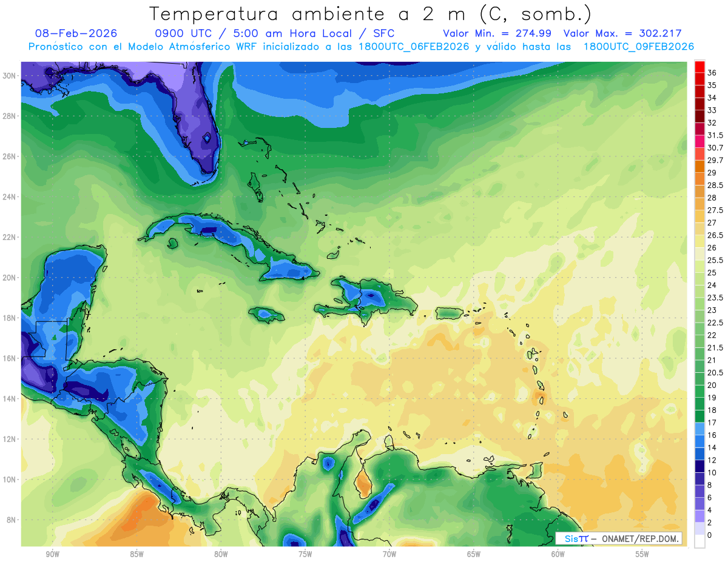Click the 'Valor Max. = 302.217' text

point(622,34)
